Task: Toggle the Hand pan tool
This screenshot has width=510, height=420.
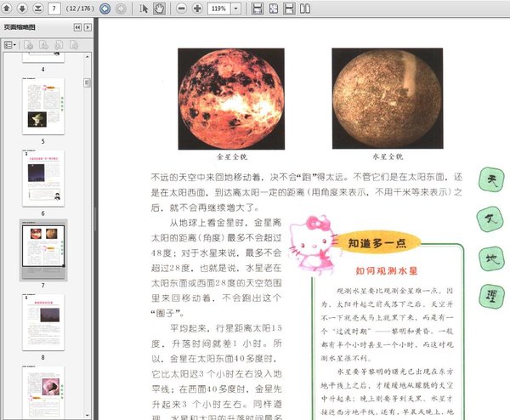Action: pyautogui.click(x=161, y=9)
